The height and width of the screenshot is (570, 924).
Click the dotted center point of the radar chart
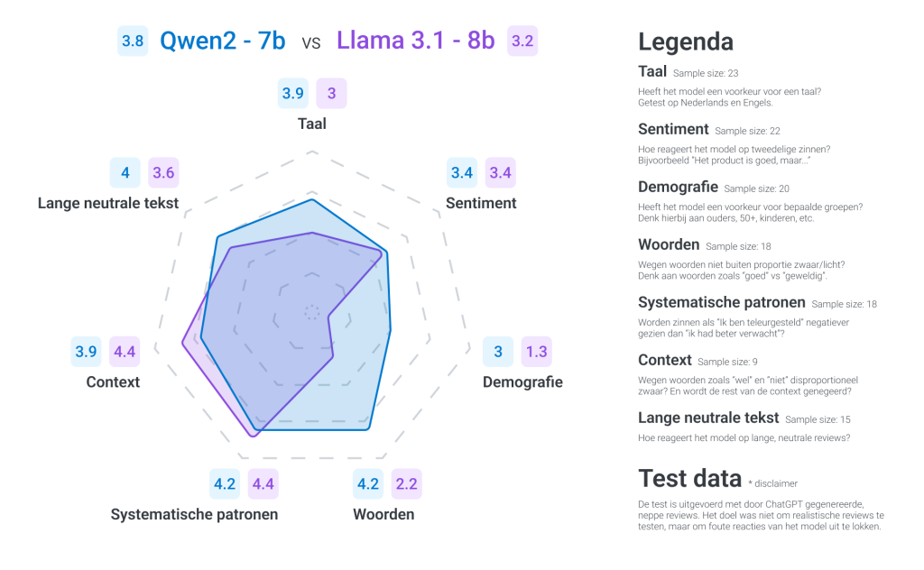coord(312,312)
